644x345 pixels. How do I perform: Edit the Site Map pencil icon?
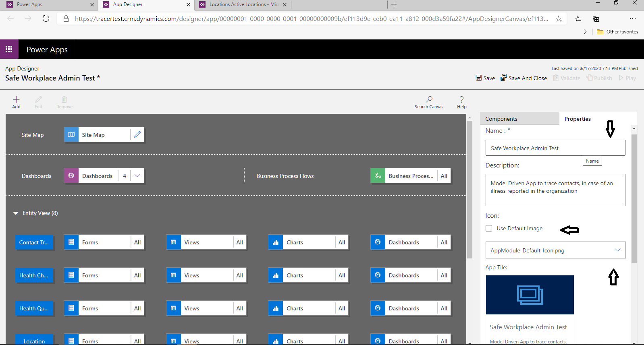(137, 134)
